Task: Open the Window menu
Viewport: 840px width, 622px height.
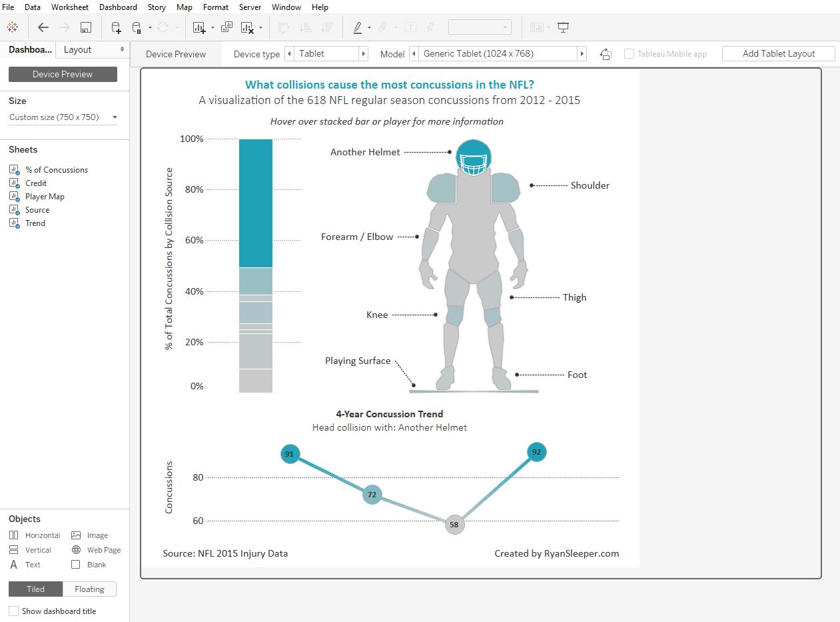Action: [286, 7]
